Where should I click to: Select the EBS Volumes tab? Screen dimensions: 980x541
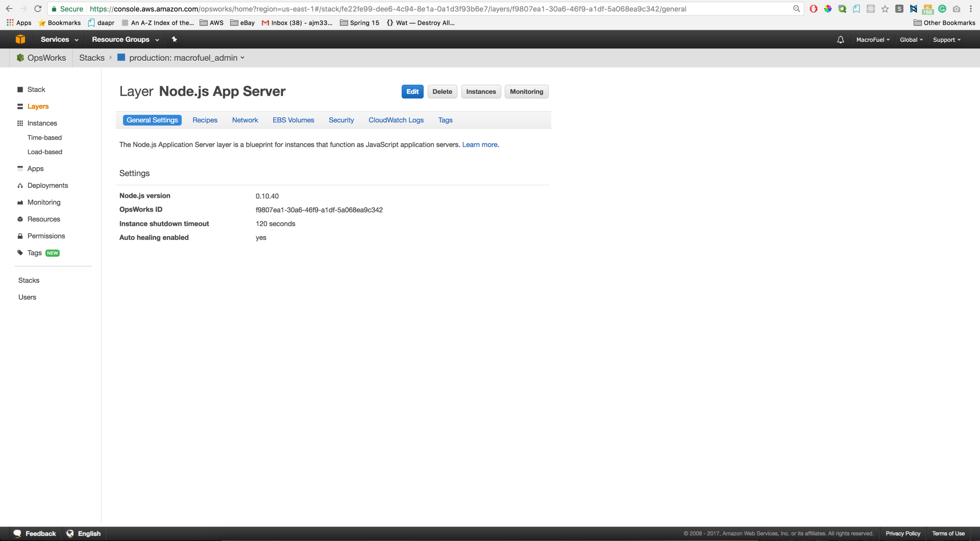(x=293, y=120)
